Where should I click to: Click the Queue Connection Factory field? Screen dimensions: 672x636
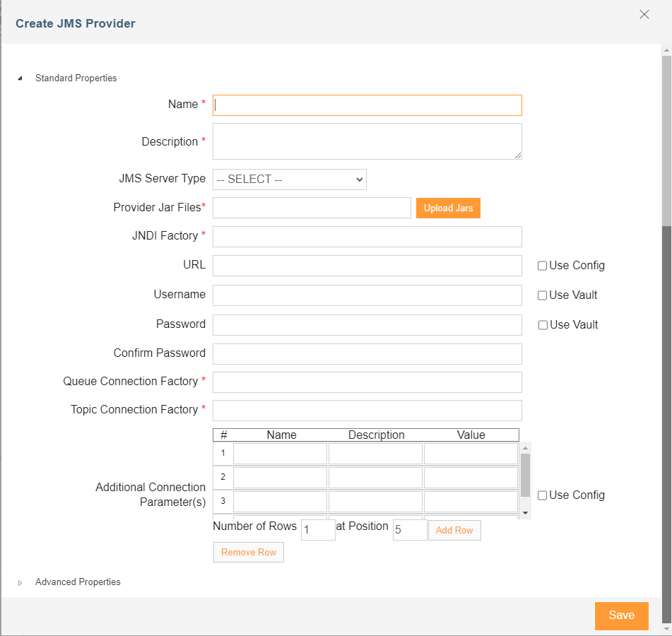pyautogui.click(x=367, y=382)
